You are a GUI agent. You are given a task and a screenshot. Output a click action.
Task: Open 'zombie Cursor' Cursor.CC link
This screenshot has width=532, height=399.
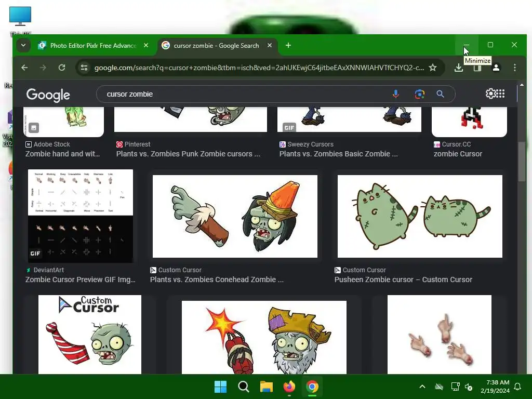pos(458,154)
